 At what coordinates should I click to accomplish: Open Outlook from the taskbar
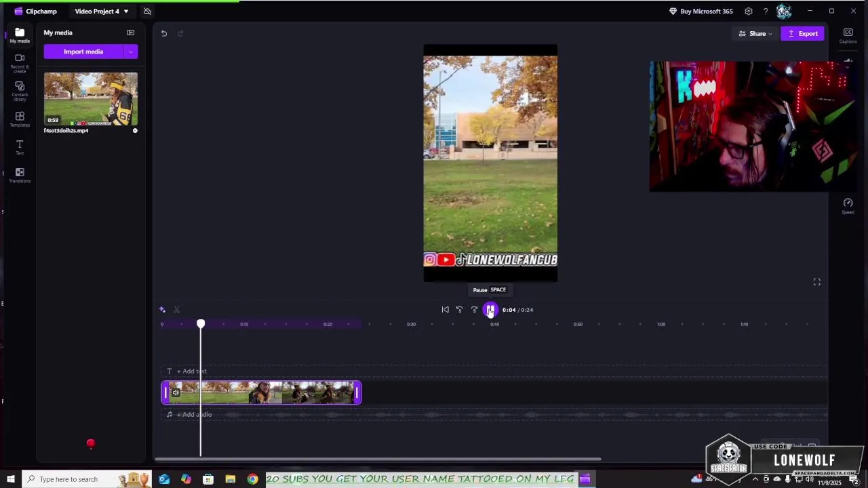164,479
